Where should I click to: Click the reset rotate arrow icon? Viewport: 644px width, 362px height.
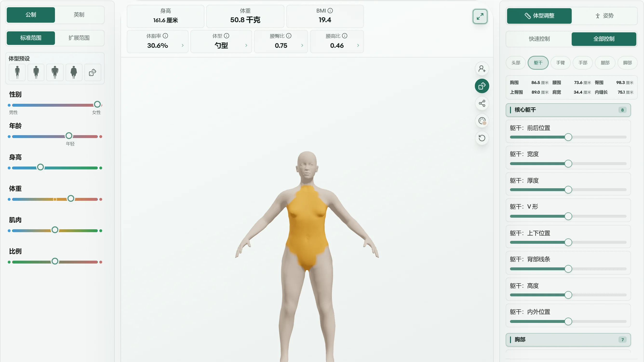coord(482,138)
